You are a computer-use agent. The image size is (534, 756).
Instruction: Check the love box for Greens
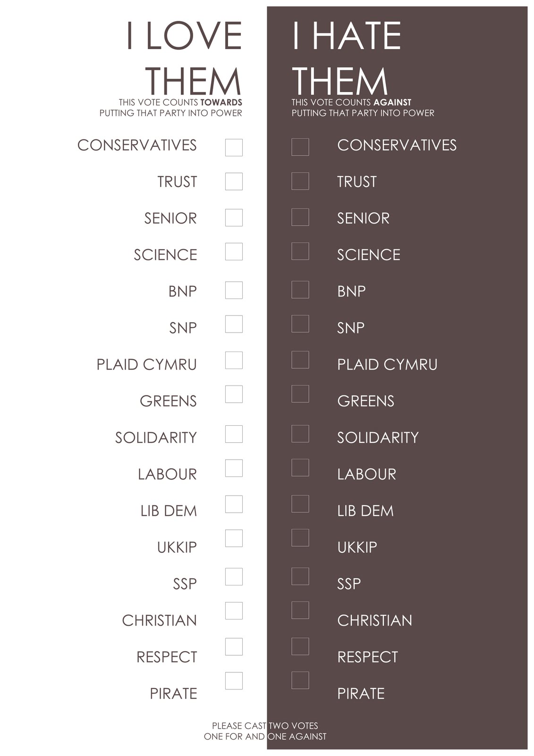point(234,395)
